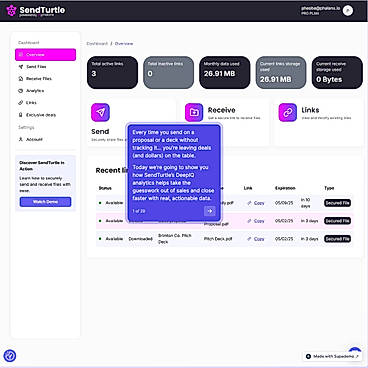Click the Exclusive deals lock icon
This screenshot has width=368, height=368.
21,115
